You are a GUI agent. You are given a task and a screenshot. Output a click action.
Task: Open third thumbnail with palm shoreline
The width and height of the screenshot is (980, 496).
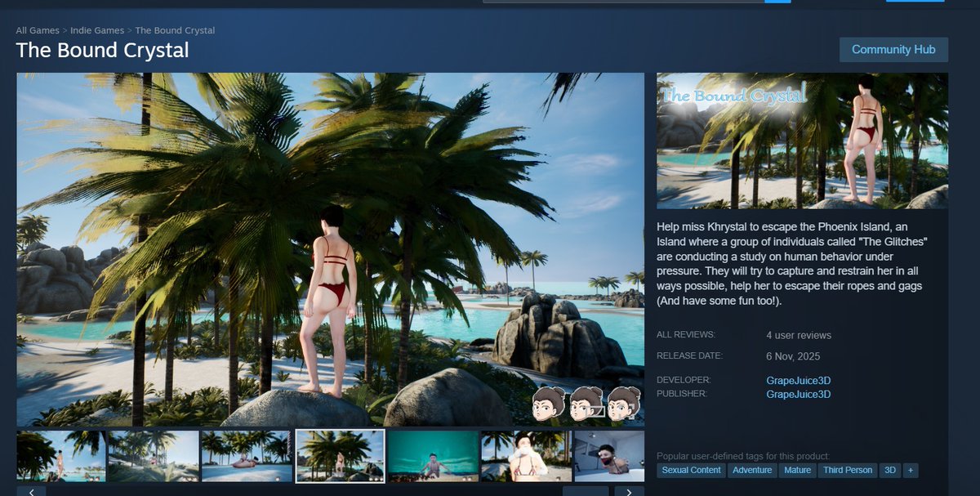coord(247,456)
